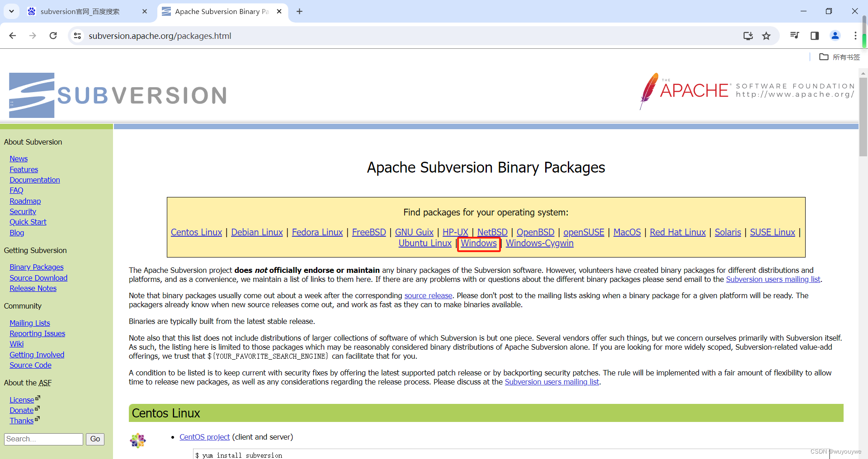The width and height of the screenshot is (868, 459).
Task: Open the Source Download link
Action: coord(38,278)
